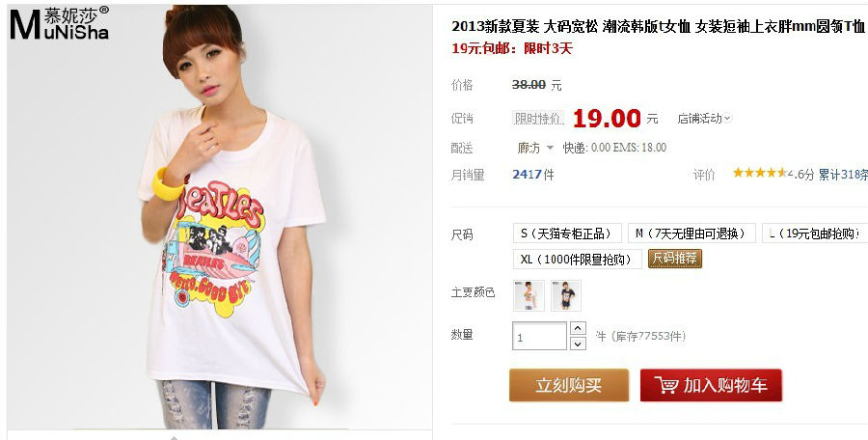Viewport: 868px width, 440px height.
Task: Select size M (7天无理由可退换)
Action: 692,234
